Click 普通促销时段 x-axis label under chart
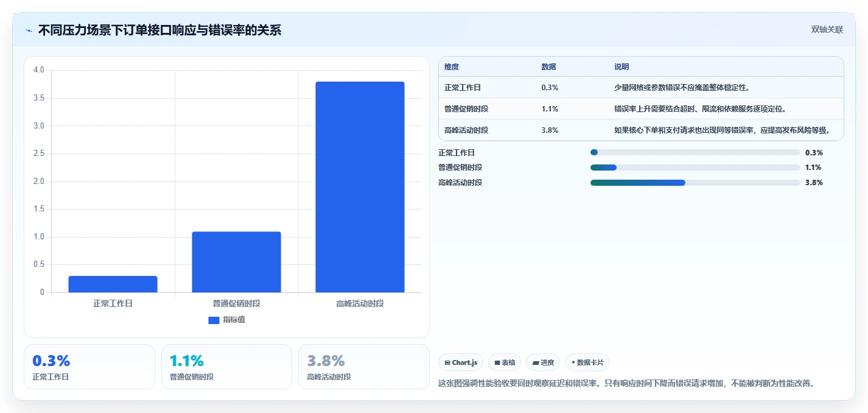Screen dimensions: 868x413 (236, 303)
